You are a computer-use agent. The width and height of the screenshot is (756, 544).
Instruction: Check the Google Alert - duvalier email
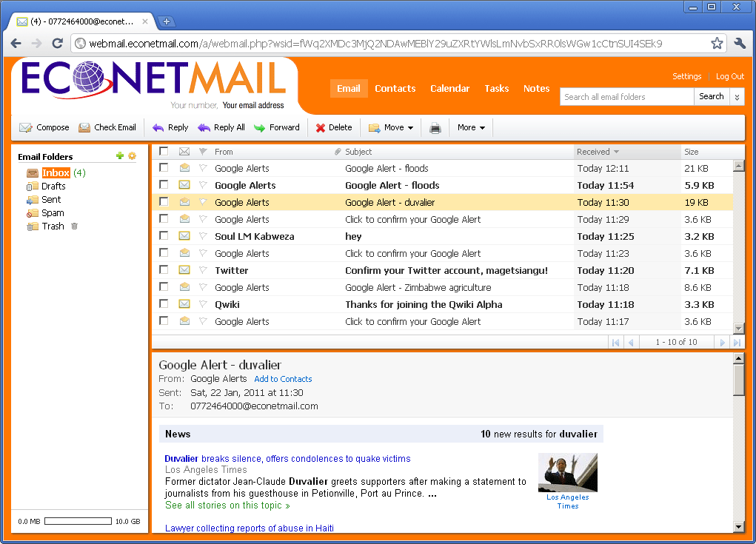[x=164, y=201]
